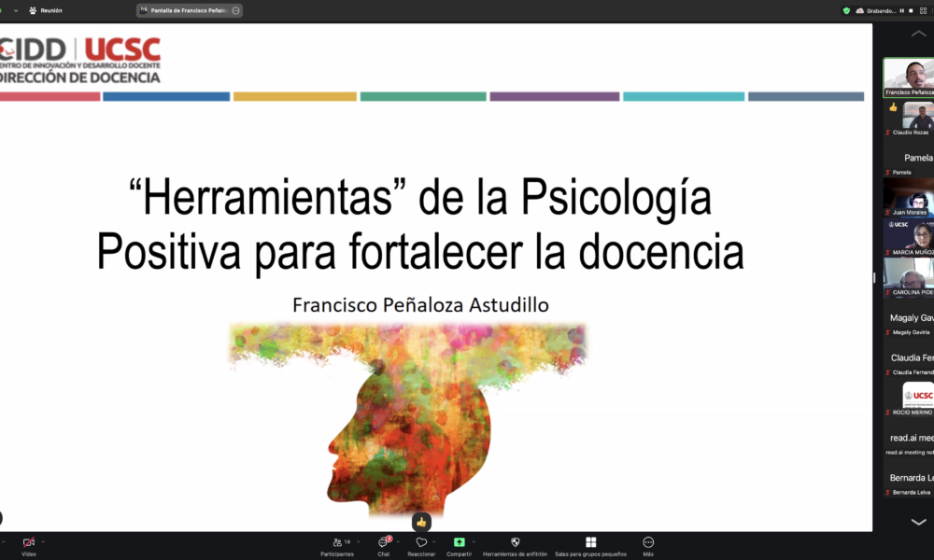Expand the chevron left of Reunión
The image size is (934, 560).
pos(16,10)
